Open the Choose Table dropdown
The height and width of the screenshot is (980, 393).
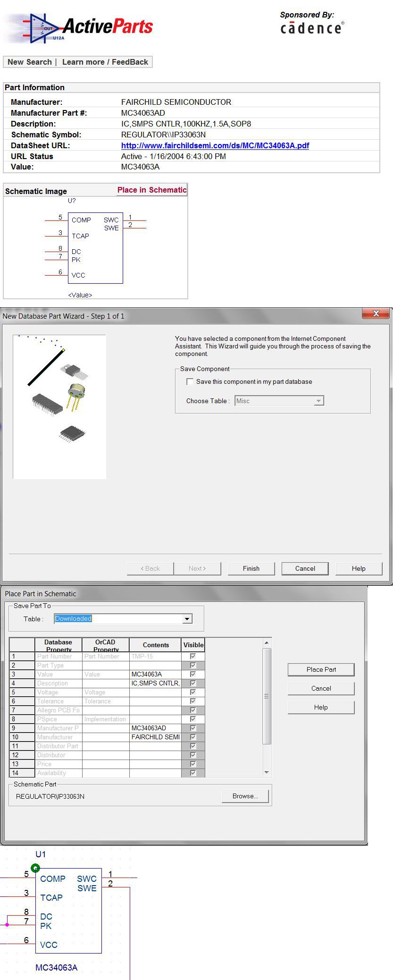(318, 401)
